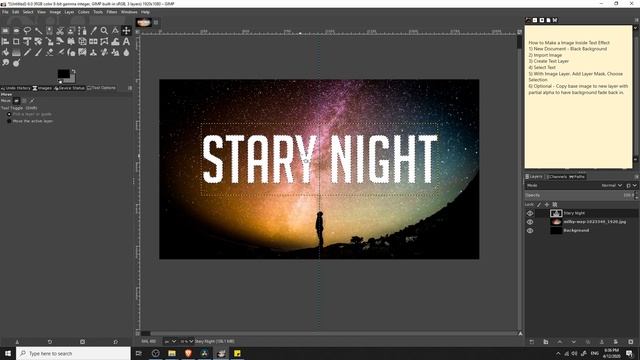Set Move tool to affect paths
The height and width of the screenshot is (360, 640).
tap(32, 101)
